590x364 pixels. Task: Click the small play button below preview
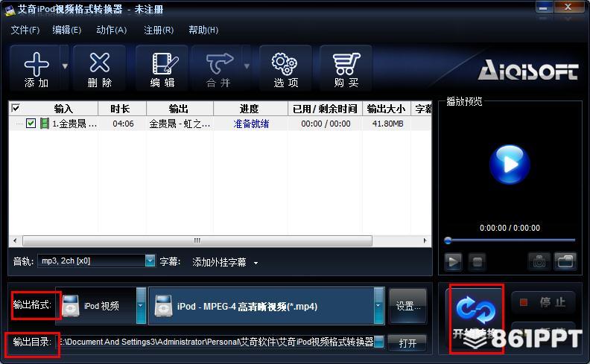click(x=453, y=261)
